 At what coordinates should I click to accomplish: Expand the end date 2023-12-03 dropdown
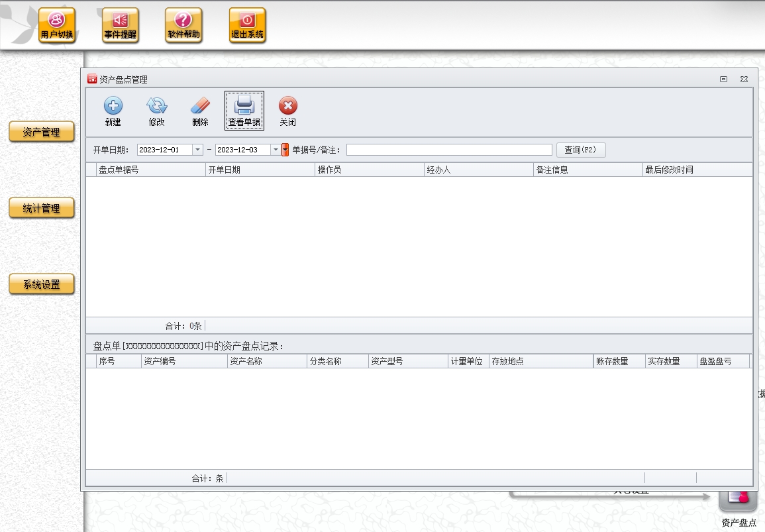[x=276, y=150]
